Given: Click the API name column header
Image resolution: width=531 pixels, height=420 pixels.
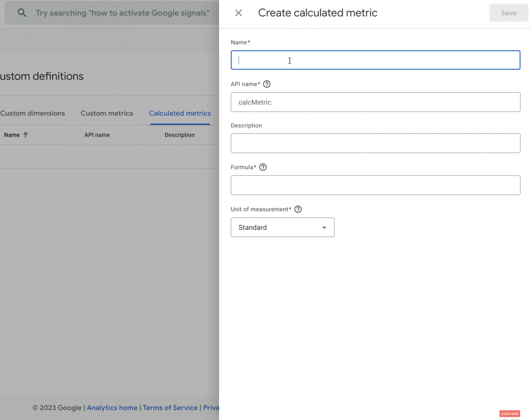Looking at the screenshot, I should 97,135.
